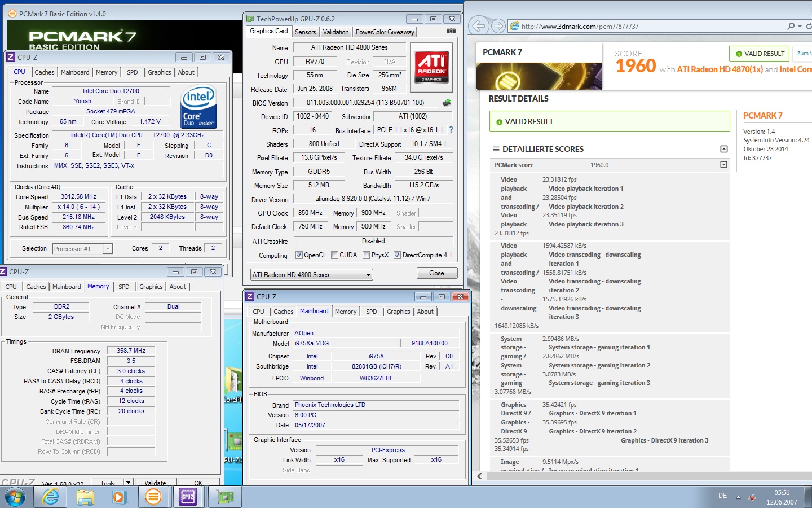Click the Intel Core Duo logo in CPU-Z
The height and width of the screenshot is (508, 812).
tap(198, 107)
